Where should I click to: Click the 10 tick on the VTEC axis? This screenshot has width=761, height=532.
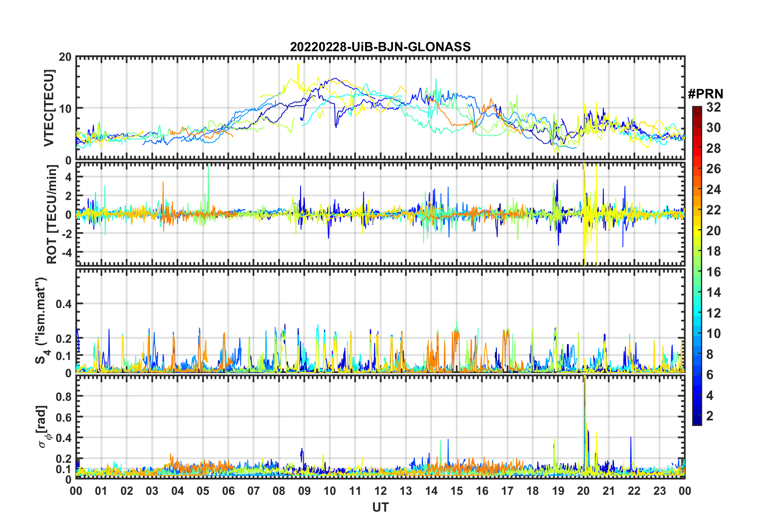pos(66,108)
